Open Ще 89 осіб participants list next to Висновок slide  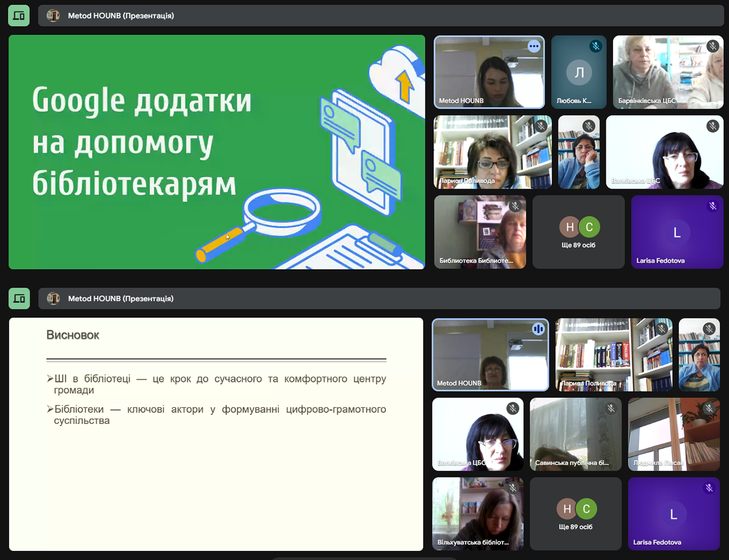[576, 514]
